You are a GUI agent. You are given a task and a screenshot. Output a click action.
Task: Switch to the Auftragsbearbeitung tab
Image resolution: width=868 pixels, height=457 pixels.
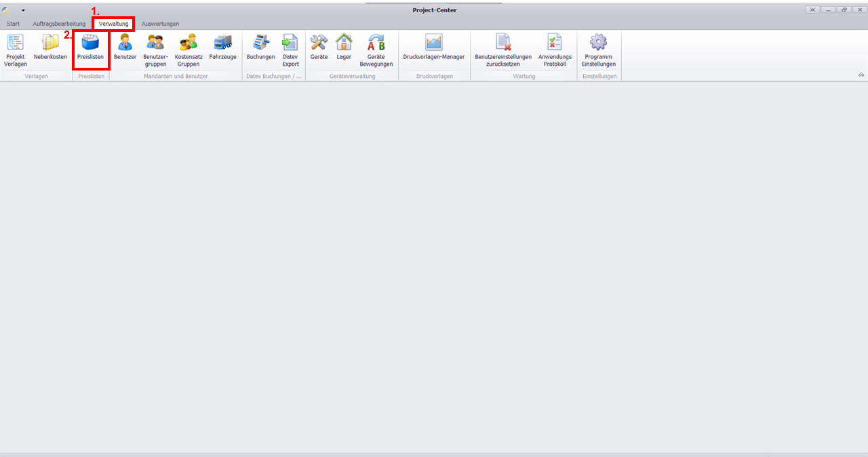coord(59,24)
